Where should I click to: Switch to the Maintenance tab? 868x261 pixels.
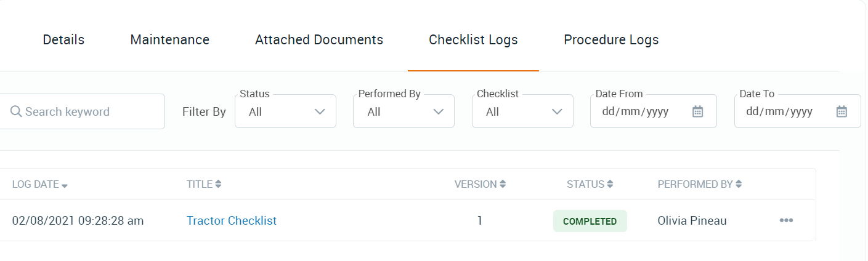pos(170,40)
